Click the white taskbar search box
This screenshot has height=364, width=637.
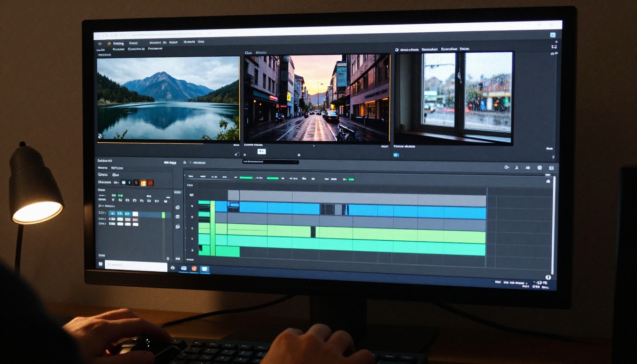(136, 266)
